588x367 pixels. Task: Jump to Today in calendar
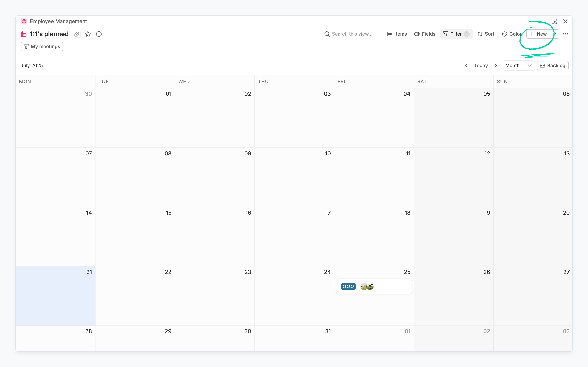[481, 66]
